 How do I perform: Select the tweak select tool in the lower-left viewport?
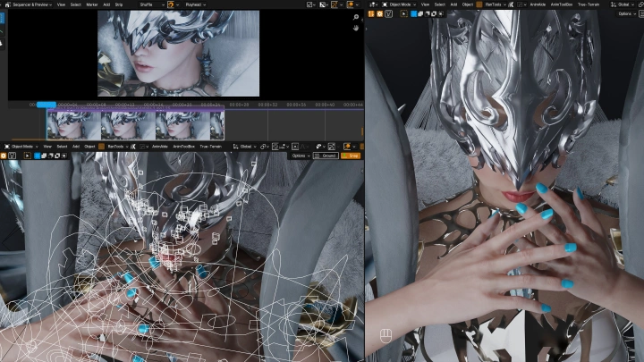pyautogui.click(x=28, y=156)
